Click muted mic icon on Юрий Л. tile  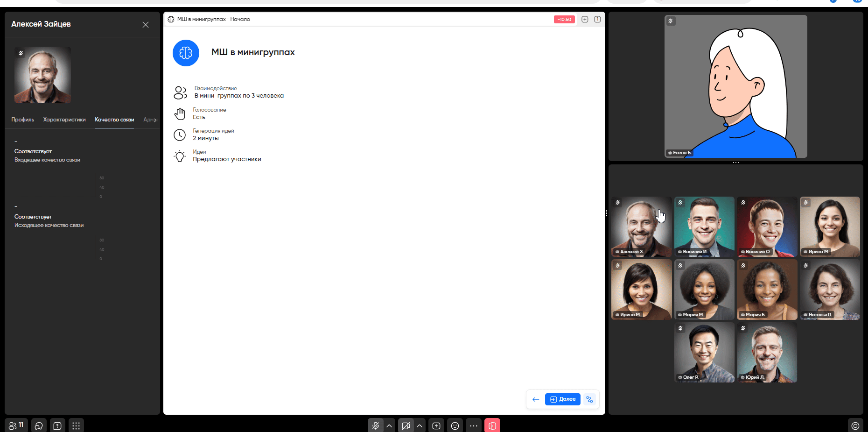(x=743, y=328)
